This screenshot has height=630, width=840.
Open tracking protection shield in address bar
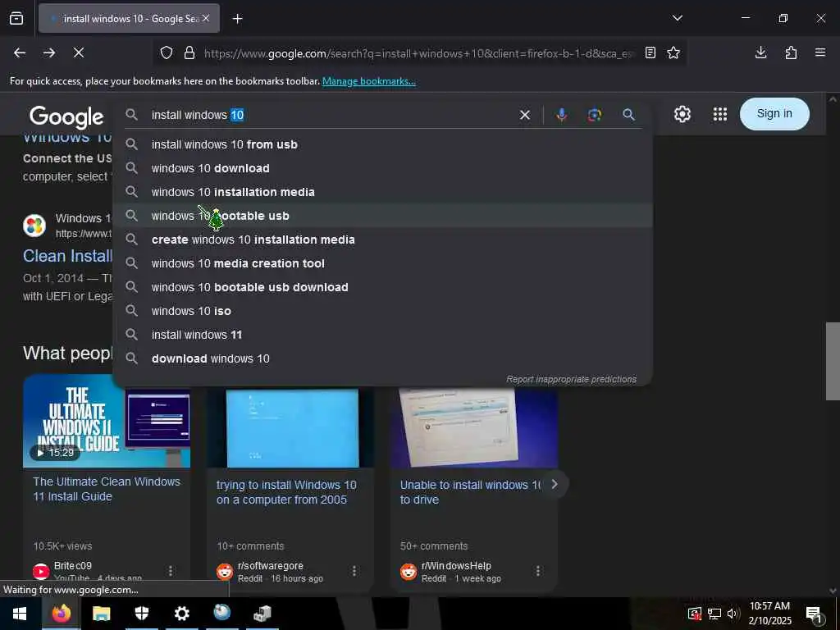167,53
